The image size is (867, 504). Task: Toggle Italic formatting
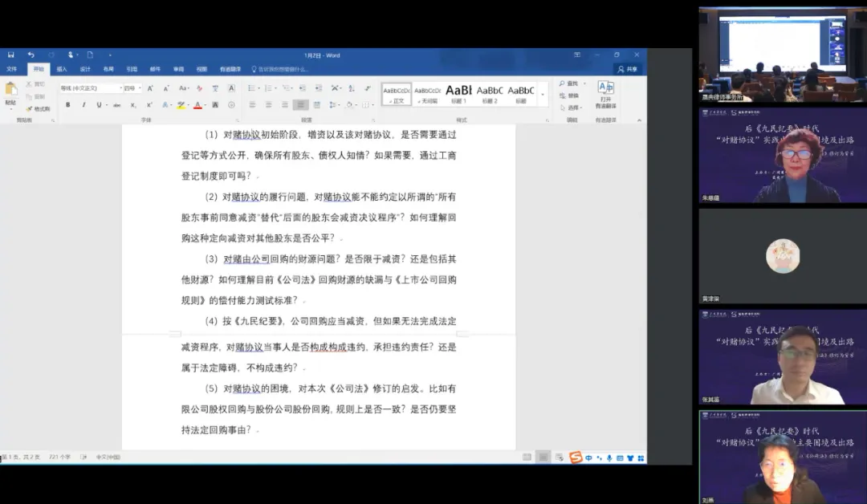coord(83,104)
